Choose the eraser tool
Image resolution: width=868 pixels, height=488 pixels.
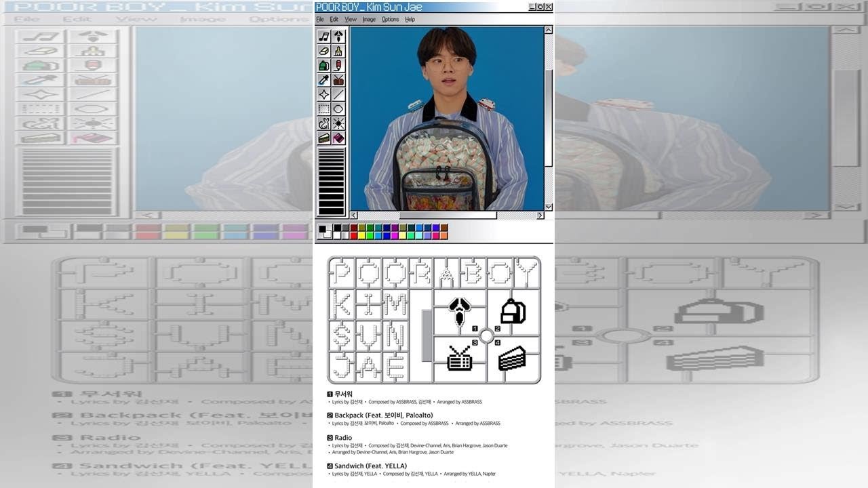click(324, 51)
